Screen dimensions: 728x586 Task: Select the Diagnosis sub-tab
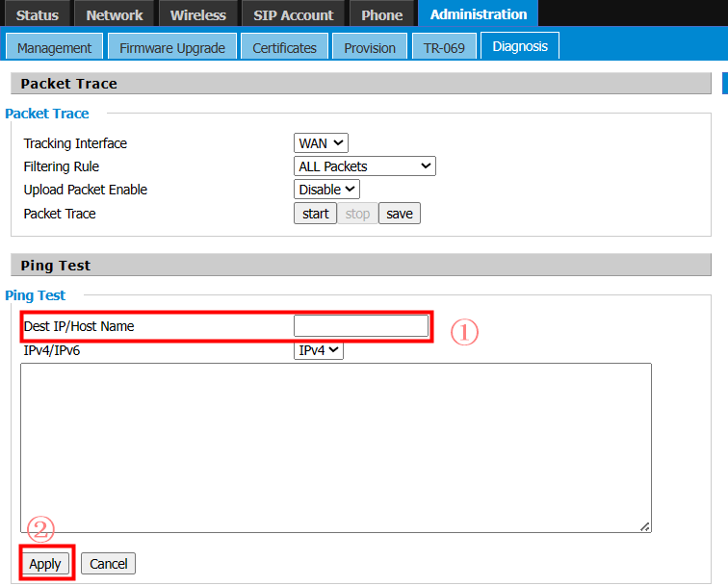520,46
